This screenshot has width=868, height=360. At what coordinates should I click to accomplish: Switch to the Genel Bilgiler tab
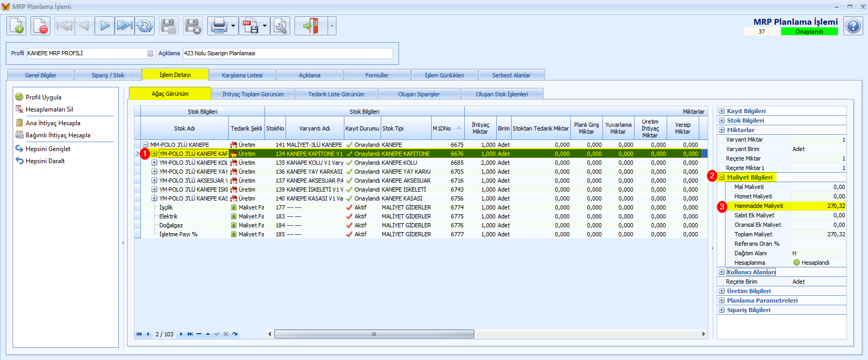[x=40, y=75]
